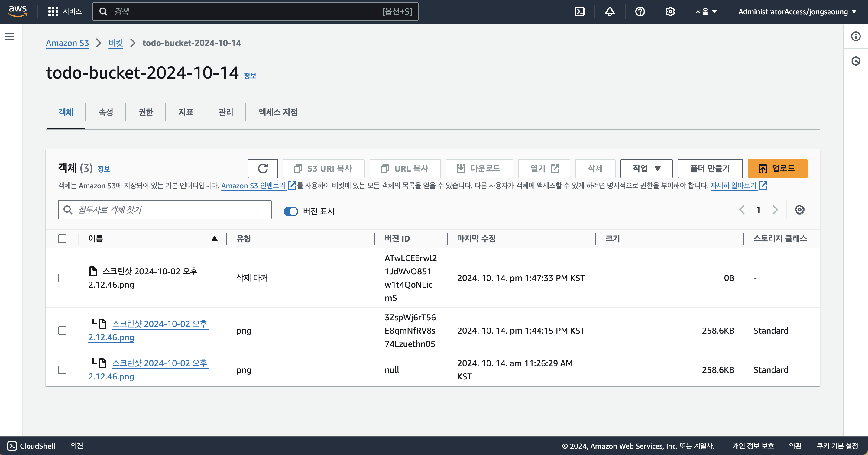Click the 마지막 수정 column header
Viewport: 868px width, 455px height.
476,238
